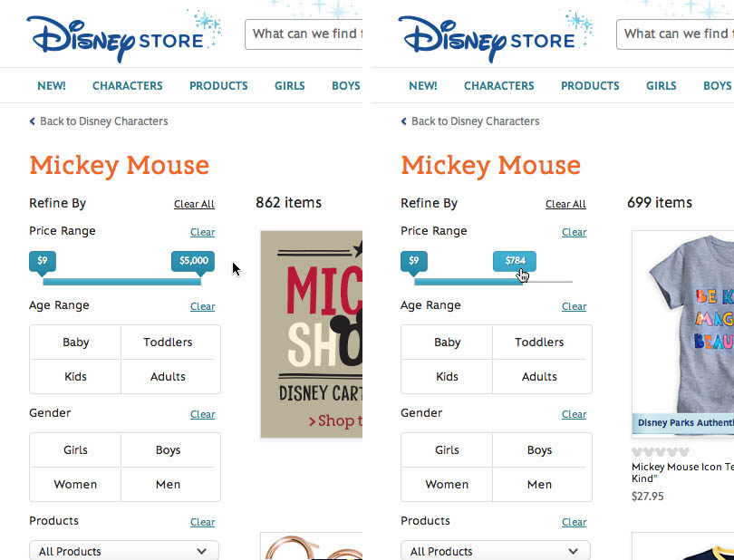Viewport: 734px width, 560px height.
Task: Toggle the Toddlers age filter in the right panel
Action: (539, 343)
